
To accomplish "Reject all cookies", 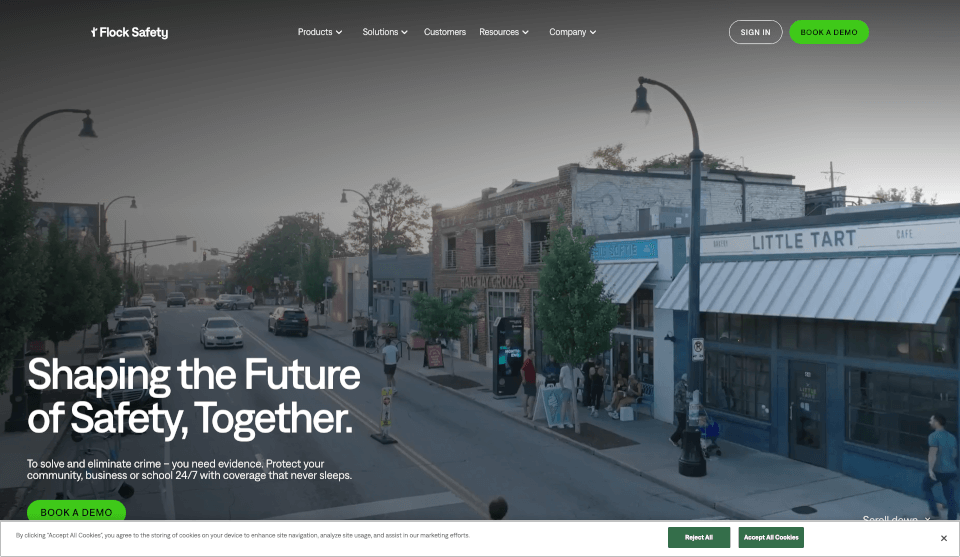I will tap(699, 537).
